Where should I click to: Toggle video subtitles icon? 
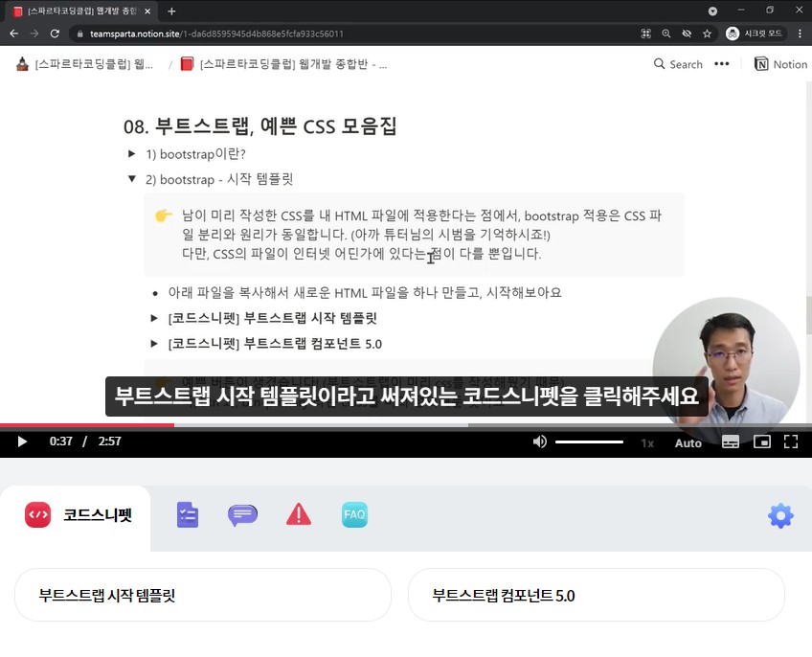tap(731, 442)
